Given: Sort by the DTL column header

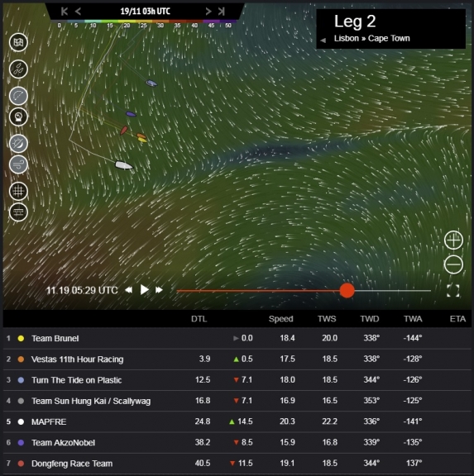Looking at the screenshot, I should coord(199,319).
